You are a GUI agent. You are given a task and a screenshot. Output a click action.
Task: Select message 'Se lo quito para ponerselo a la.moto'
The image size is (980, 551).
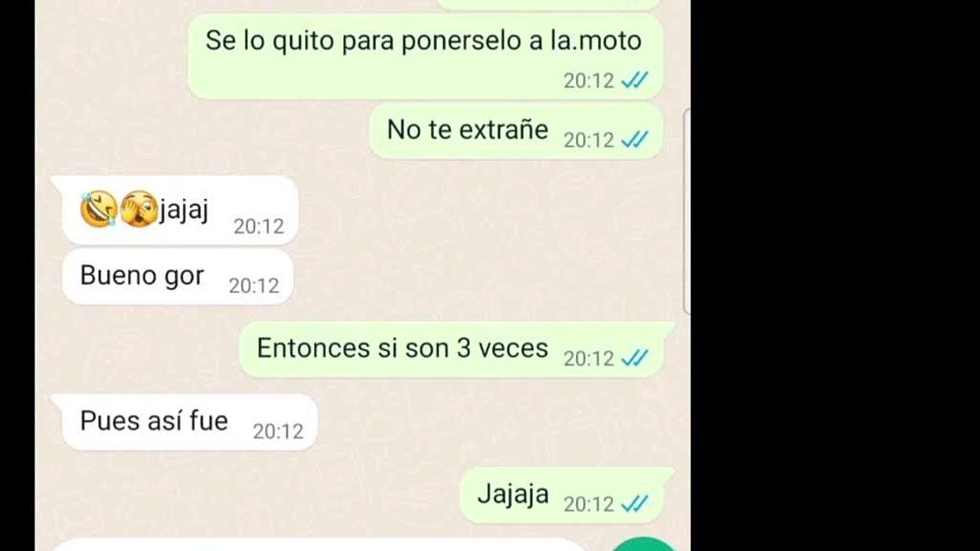[x=425, y=56]
